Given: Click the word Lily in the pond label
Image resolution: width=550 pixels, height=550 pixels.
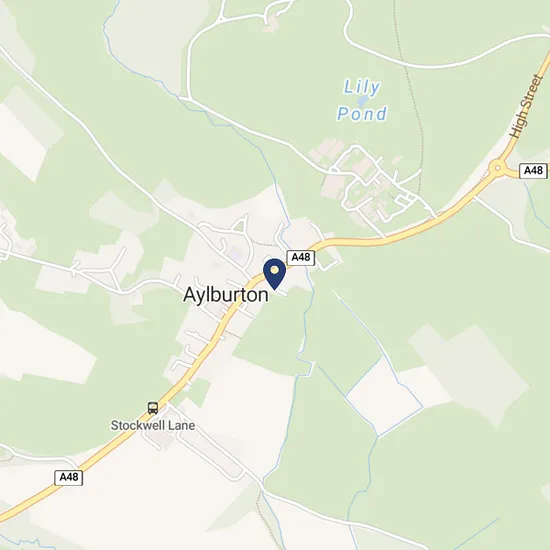Looking at the screenshot, I should [362, 87].
